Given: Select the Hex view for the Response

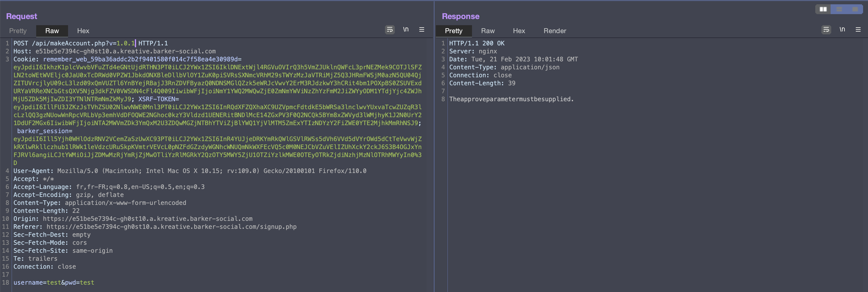Looking at the screenshot, I should point(519,31).
